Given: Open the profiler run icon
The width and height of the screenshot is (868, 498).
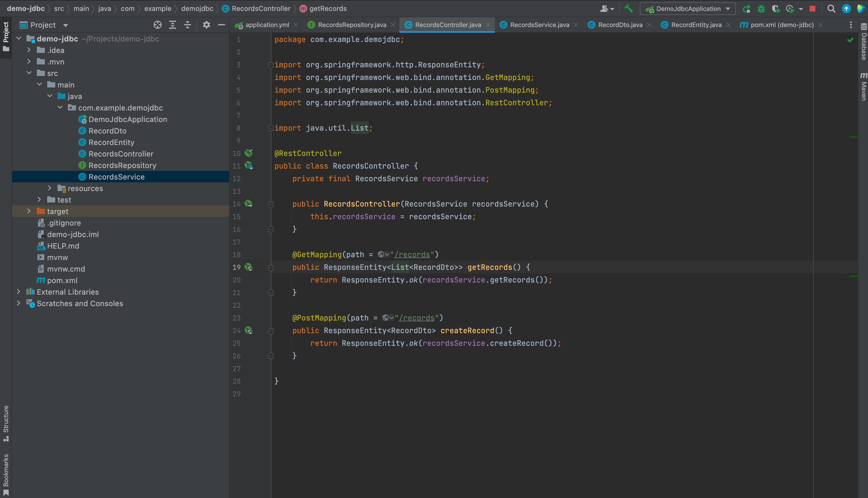Looking at the screenshot, I should (x=790, y=9).
